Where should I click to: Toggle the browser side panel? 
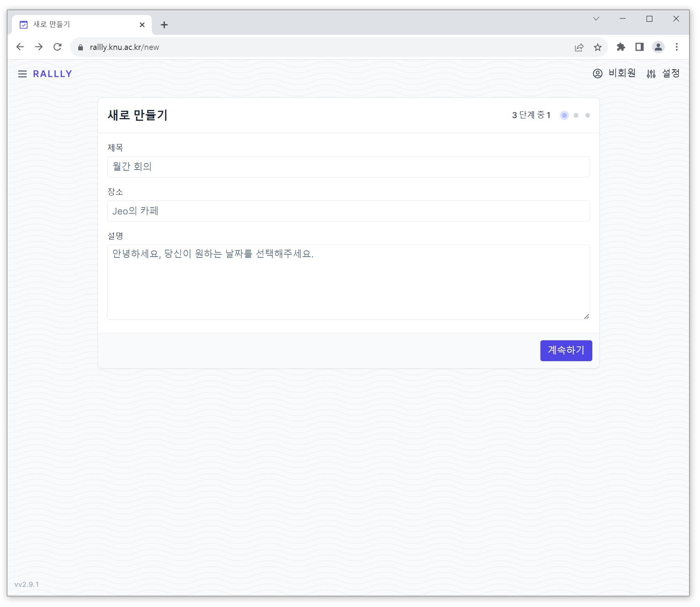point(639,47)
